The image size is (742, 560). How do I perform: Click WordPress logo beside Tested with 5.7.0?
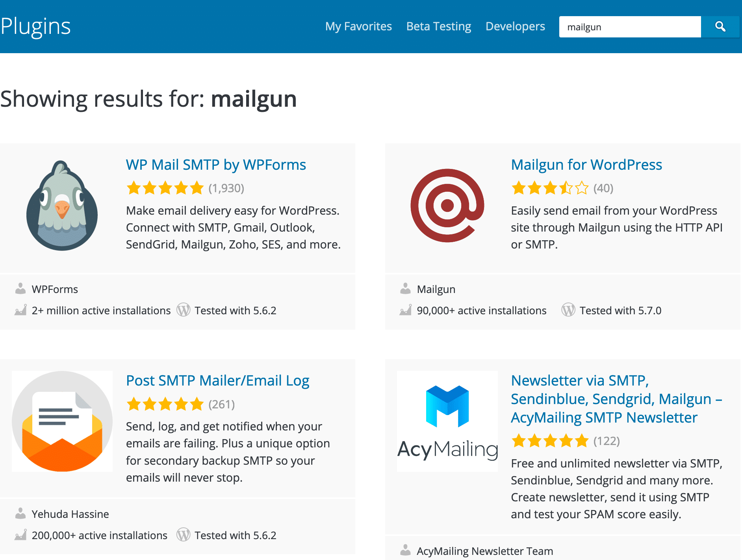click(x=568, y=310)
